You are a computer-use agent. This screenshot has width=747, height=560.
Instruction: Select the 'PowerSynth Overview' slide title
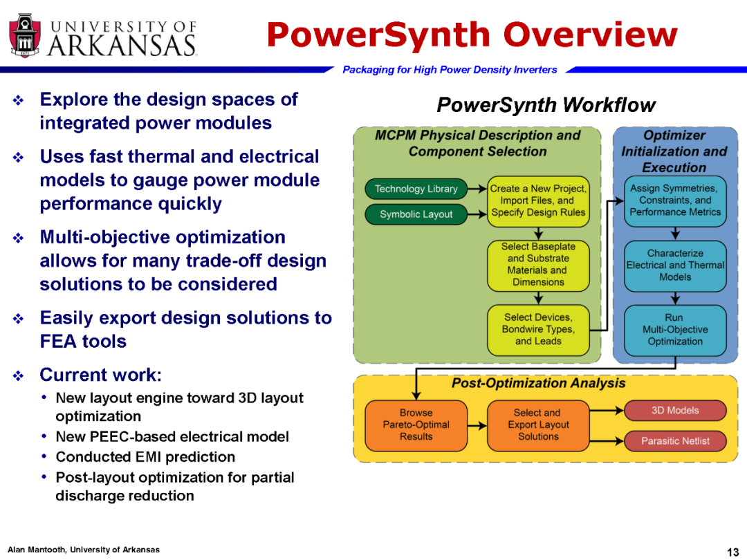472,35
